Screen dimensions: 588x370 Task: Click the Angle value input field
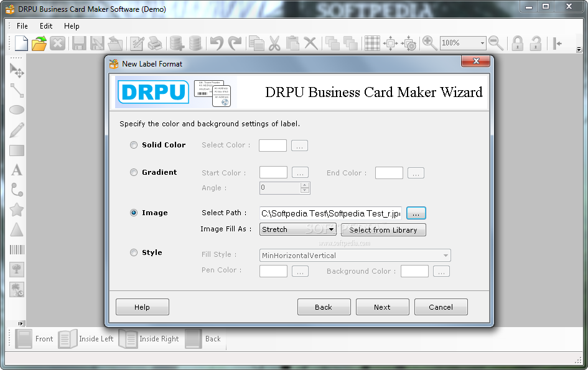(x=280, y=188)
